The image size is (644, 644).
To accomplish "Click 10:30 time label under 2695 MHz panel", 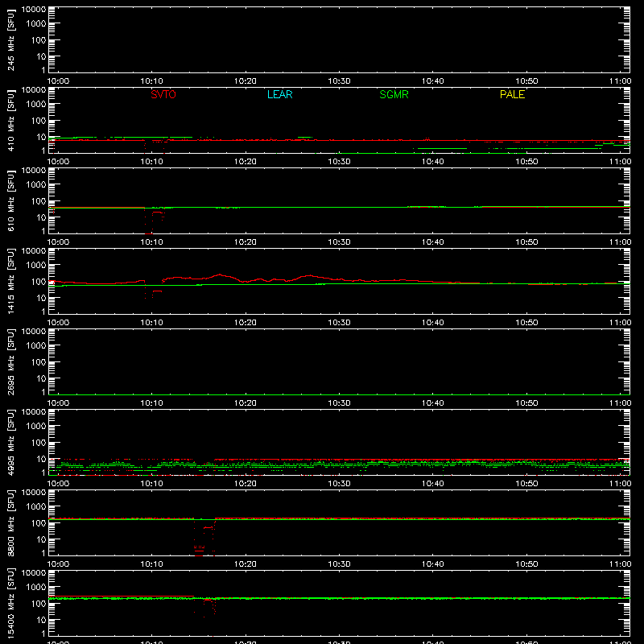I will [x=339, y=403].
